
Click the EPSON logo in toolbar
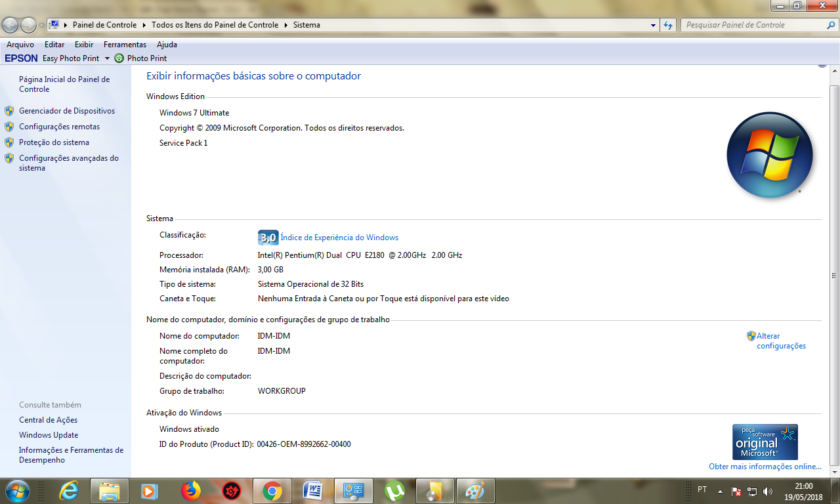click(x=21, y=58)
